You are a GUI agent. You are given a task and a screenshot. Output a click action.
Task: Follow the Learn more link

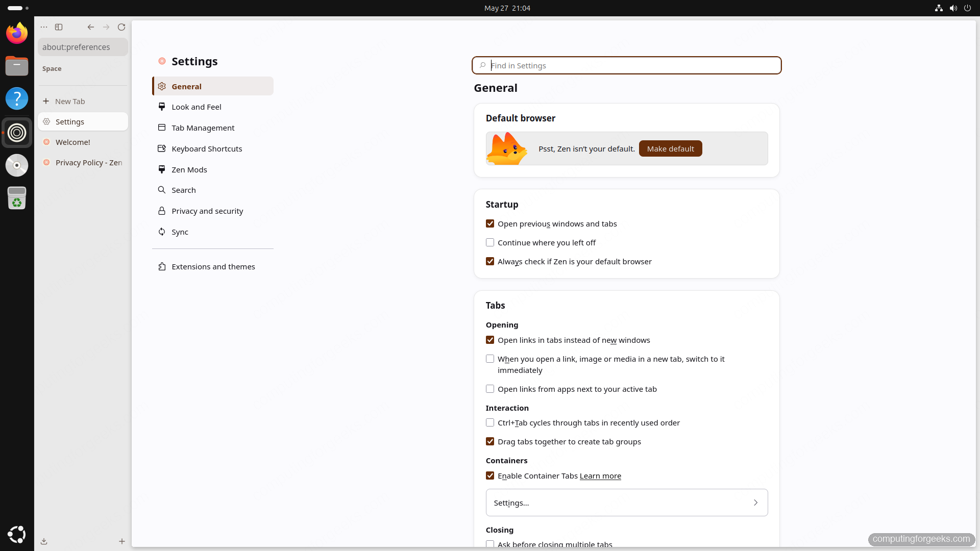(600, 475)
